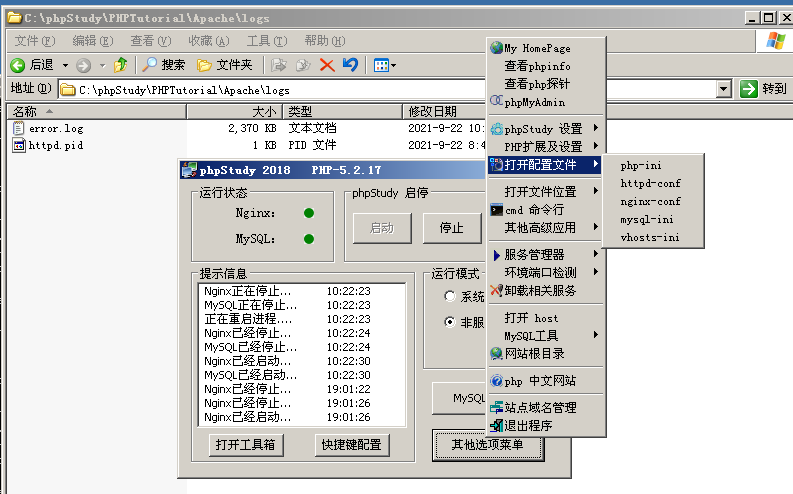Open php 中文网站 menu entry

[x=546, y=381]
